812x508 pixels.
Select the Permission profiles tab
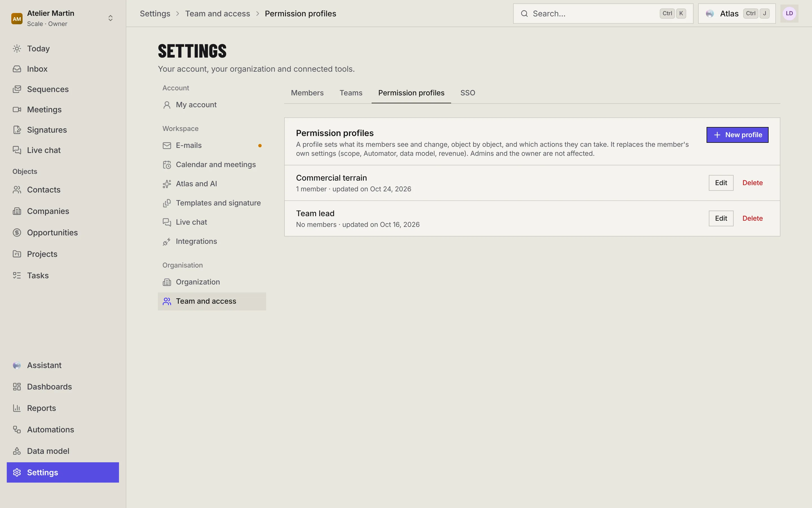(x=411, y=93)
